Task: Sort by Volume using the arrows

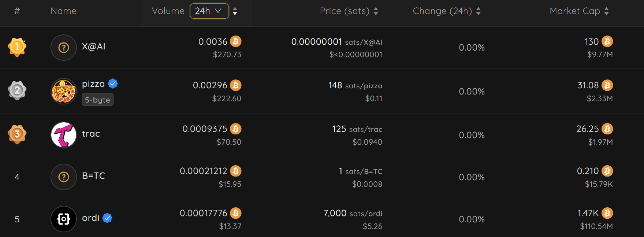Action: [x=235, y=11]
